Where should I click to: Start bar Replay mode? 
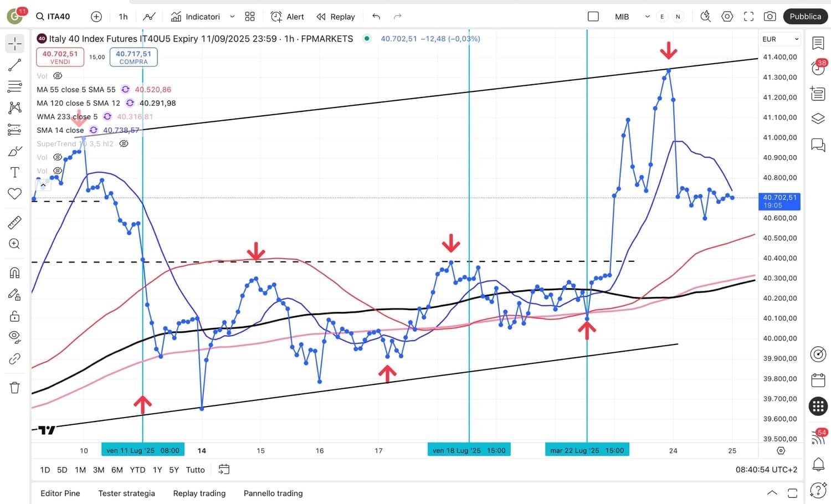(336, 17)
